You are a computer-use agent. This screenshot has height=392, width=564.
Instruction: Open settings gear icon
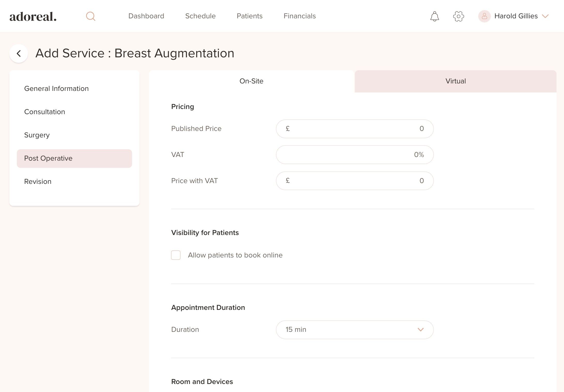tap(459, 16)
